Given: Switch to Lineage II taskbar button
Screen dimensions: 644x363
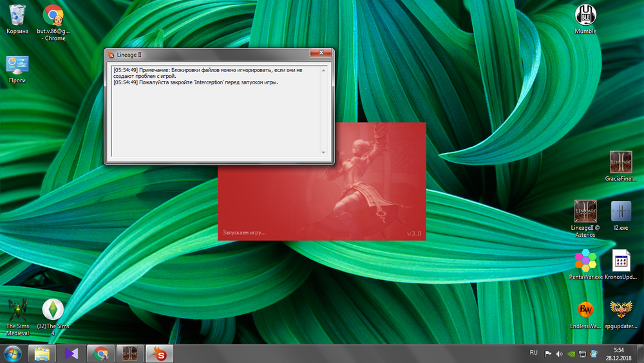Looking at the screenshot, I should click(x=129, y=353).
